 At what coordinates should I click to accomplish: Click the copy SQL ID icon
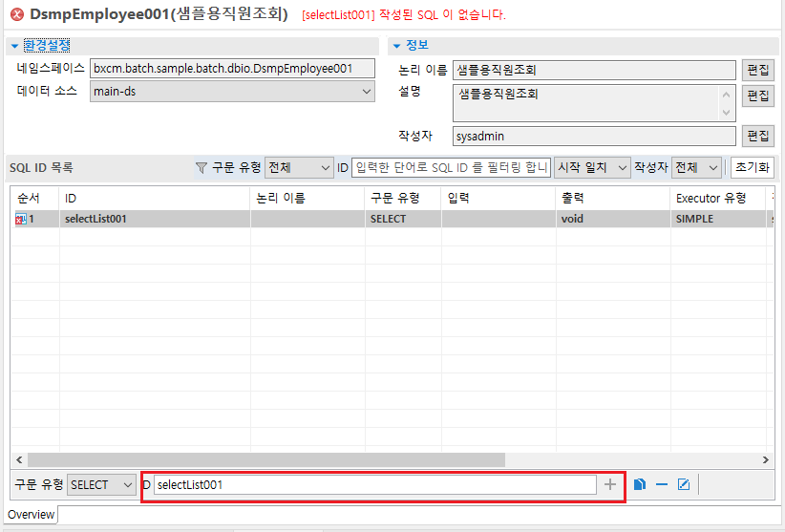[x=640, y=484]
